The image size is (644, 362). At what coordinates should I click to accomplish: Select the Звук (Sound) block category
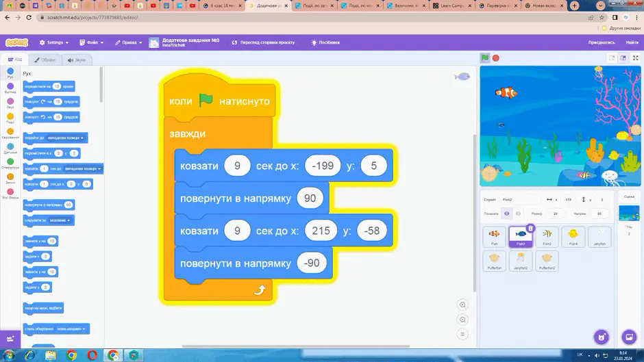pos(10,103)
